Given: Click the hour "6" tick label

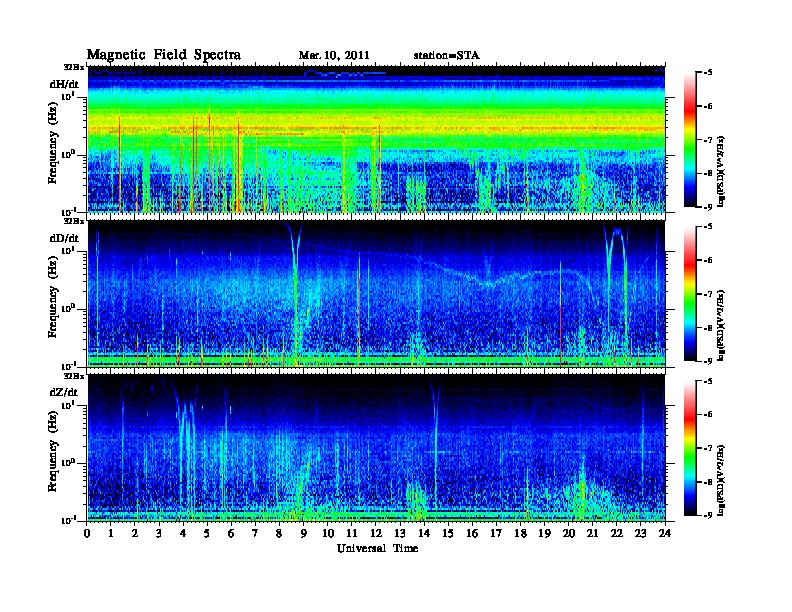Looking at the screenshot, I should point(231,533).
